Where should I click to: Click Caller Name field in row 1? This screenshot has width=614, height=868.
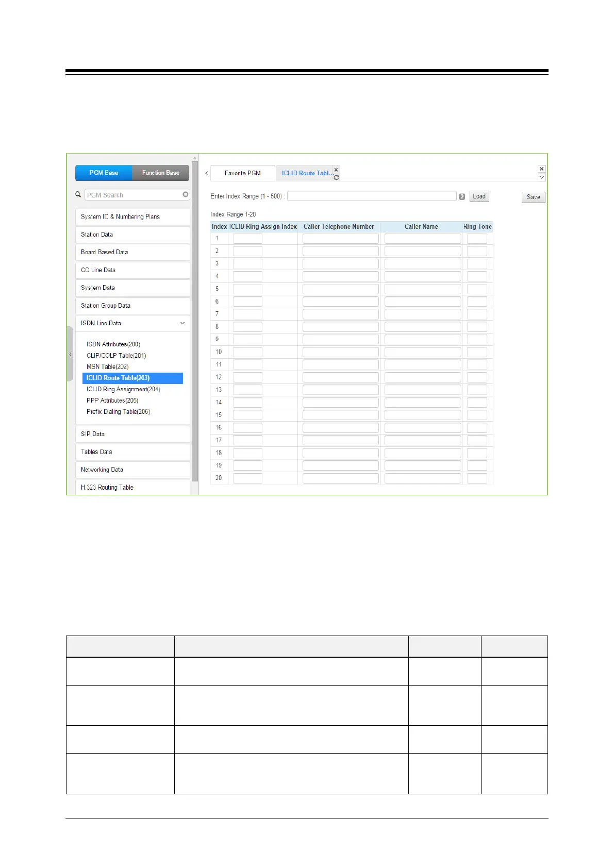pyautogui.click(x=423, y=239)
